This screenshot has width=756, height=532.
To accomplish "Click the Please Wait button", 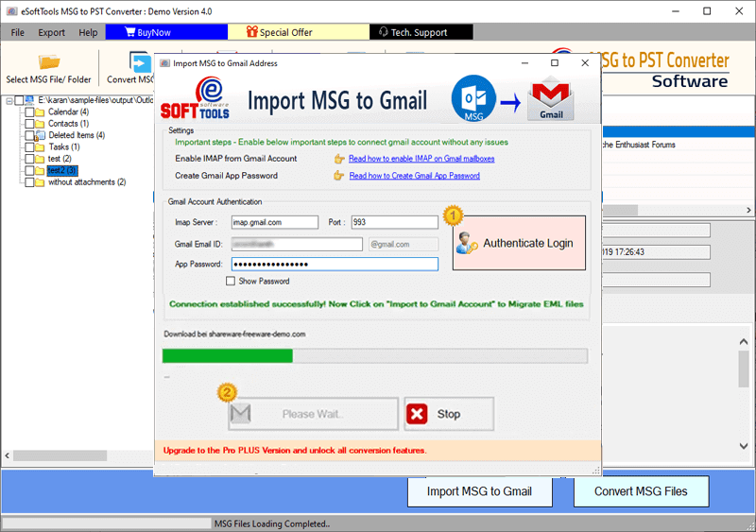I will (313, 414).
